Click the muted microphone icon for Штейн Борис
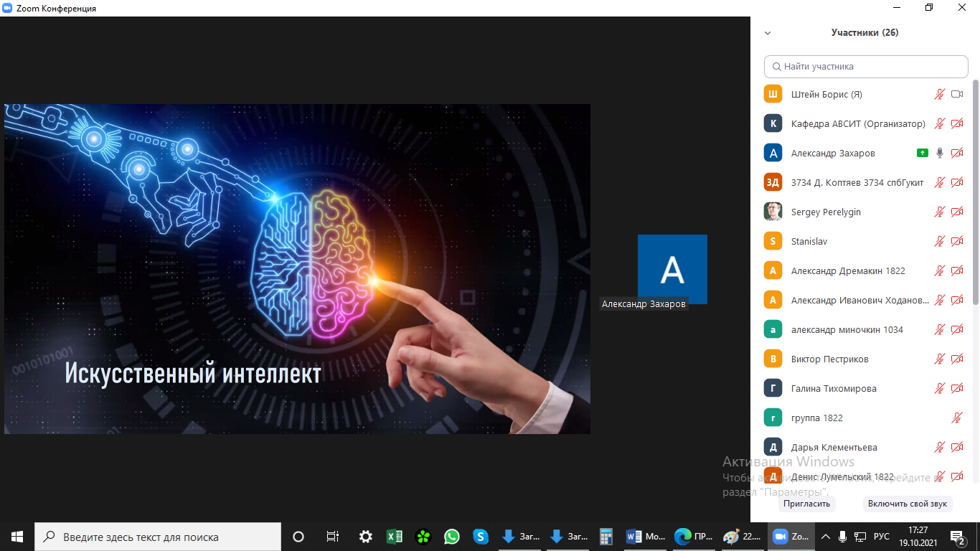 [940, 94]
